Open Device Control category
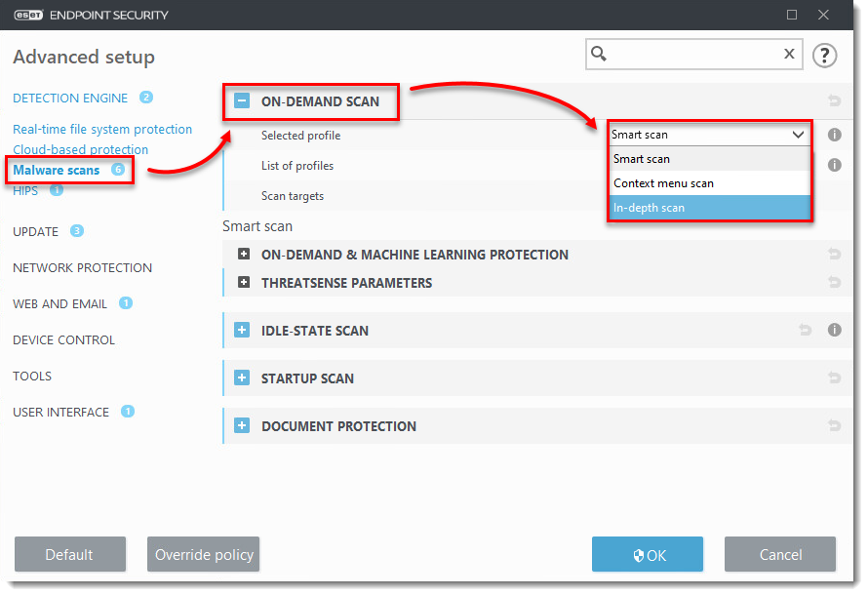Screen dimensions: 868x596 63,340
